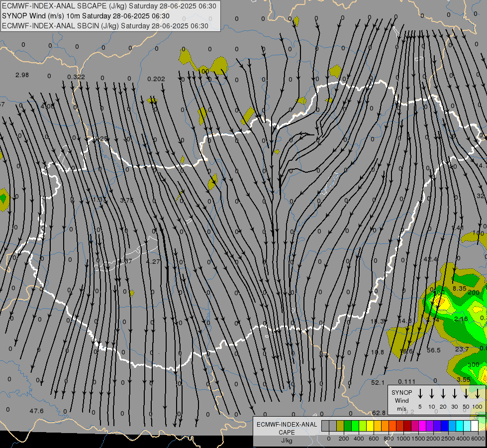The image size is (487, 448).
Task: Click the map value 42.4
Action: (x=430, y=259)
